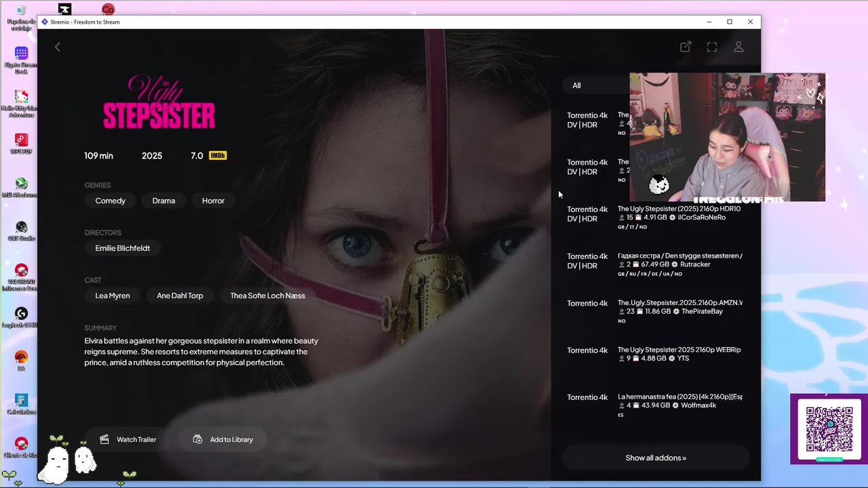The image size is (868, 488).
Task: Click the summary text starting with Elvira
Action: (x=201, y=352)
